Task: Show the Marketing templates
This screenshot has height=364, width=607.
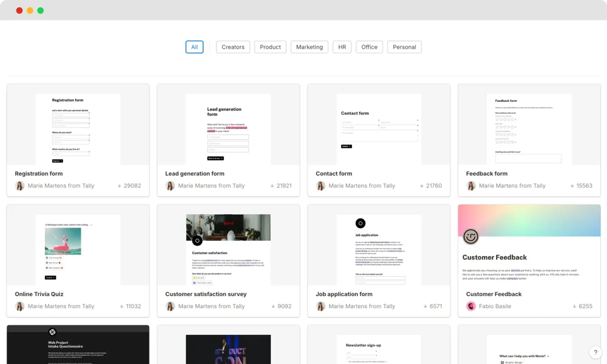Action: click(x=310, y=47)
